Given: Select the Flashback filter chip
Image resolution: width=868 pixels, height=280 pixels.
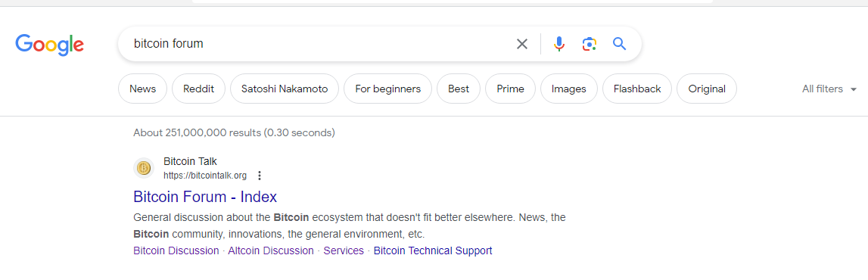Looking at the screenshot, I should tap(637, 89).
